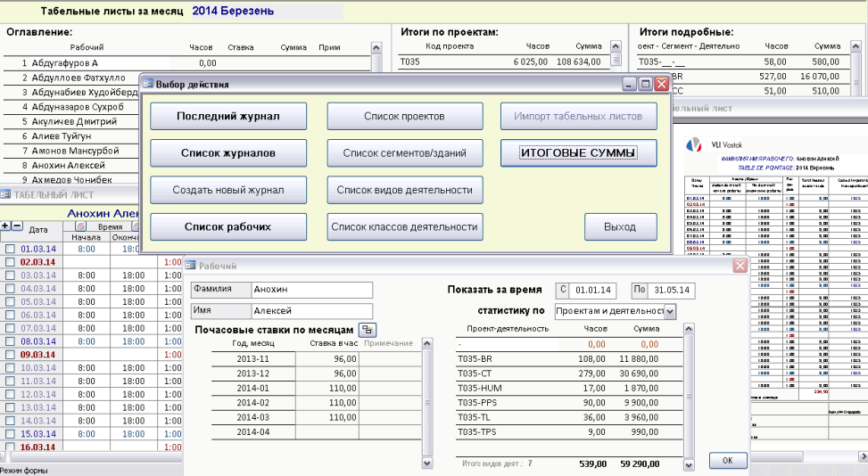
Task: Click the start date field 01.01.14
Action: click(592, 291)
